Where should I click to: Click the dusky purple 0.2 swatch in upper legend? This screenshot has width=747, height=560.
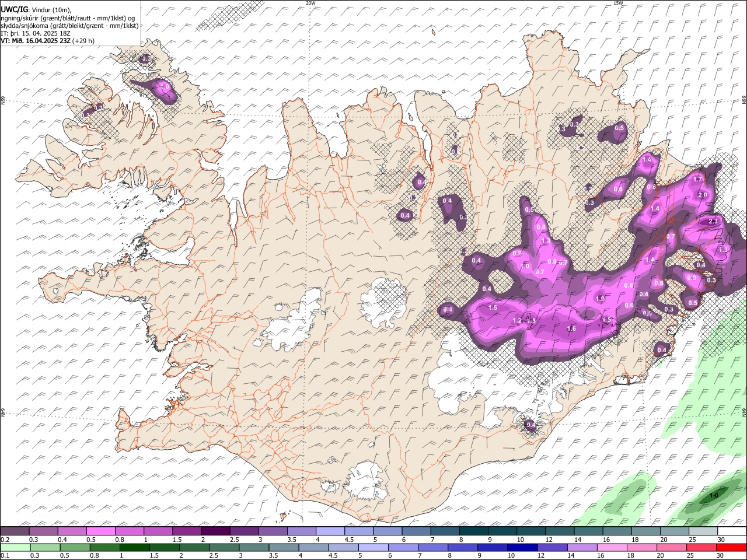coord(15,531)
